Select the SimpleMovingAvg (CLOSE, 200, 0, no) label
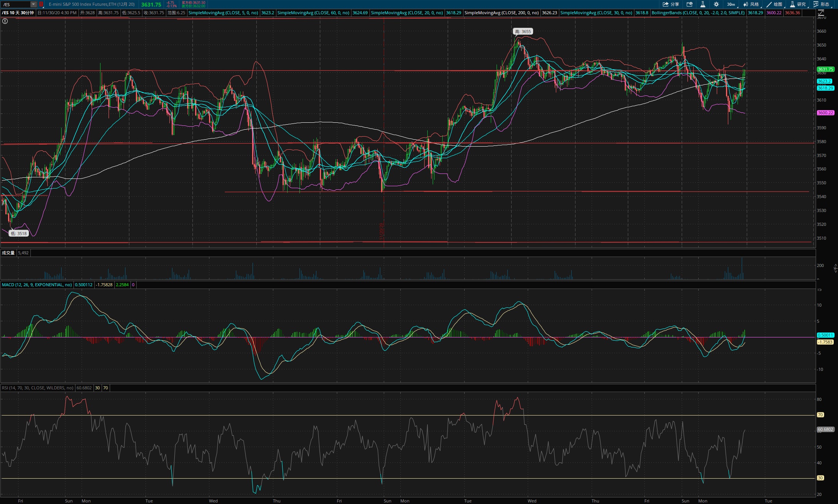Viewport: 838px width, 504px height. pos(502,13)
